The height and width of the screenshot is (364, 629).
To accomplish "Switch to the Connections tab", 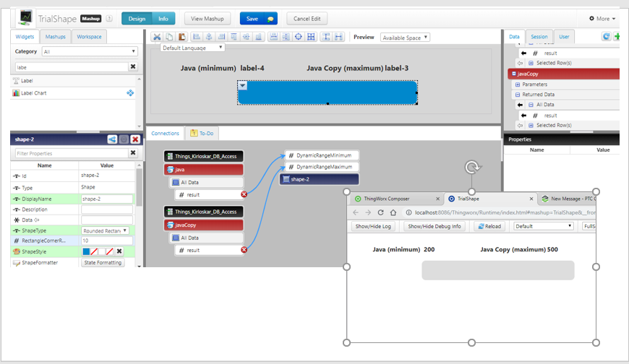I will pos(166,133).
